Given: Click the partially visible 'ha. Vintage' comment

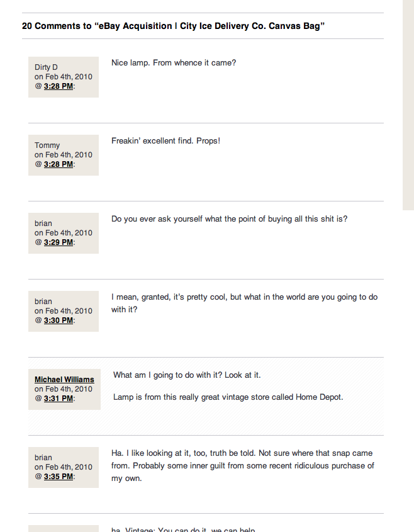Looking at the screenshot, I should click(183, 529).
